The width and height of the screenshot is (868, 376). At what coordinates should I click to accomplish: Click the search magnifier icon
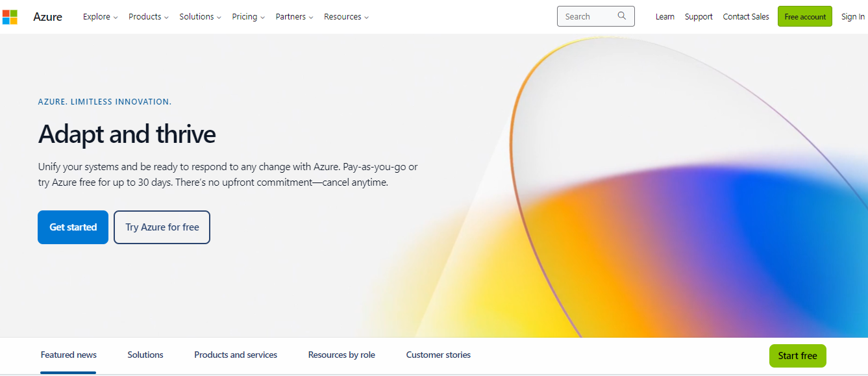tap(622, 16)
